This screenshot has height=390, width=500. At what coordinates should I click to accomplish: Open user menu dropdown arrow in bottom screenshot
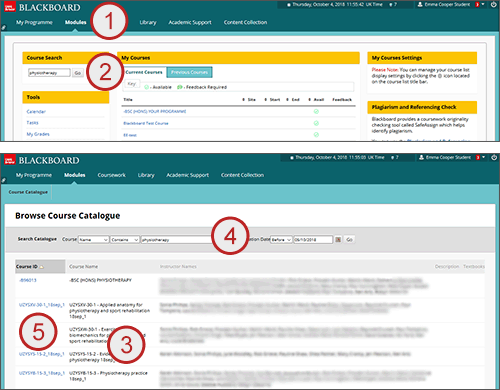click(483, 157)
